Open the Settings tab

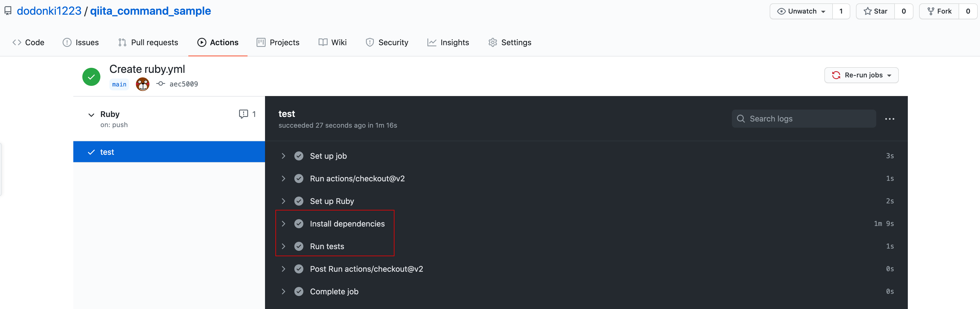tap(510, 42)
